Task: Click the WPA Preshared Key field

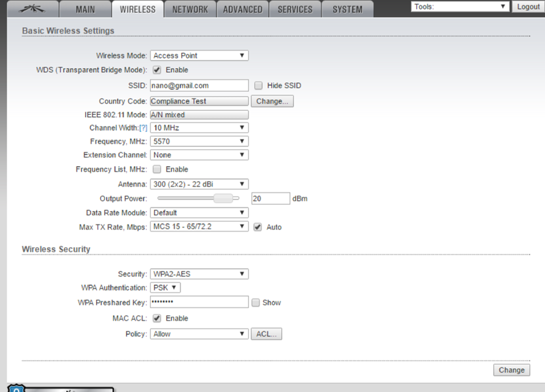Action: pyautogui.click(x=199, y=302)
